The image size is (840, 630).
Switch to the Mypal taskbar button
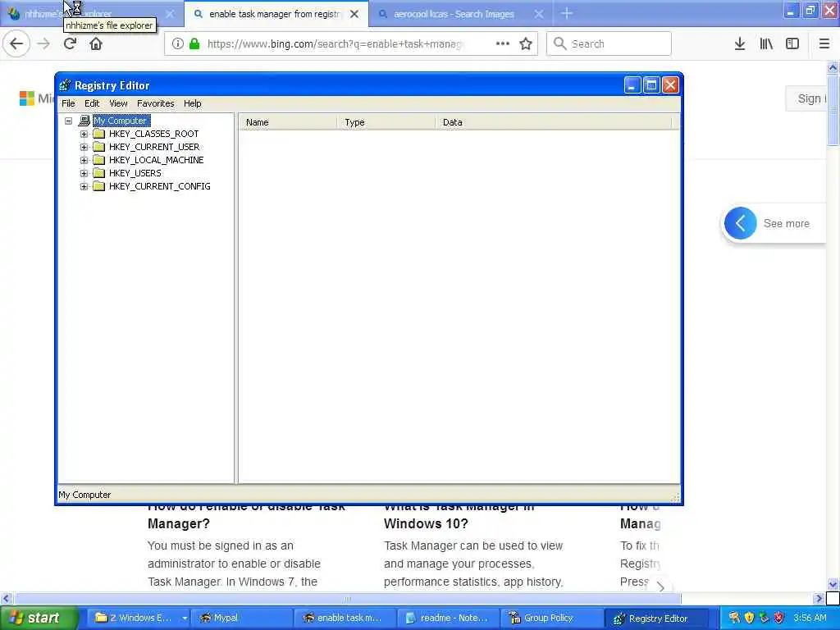pyautogui.click(x=241, y=619)
